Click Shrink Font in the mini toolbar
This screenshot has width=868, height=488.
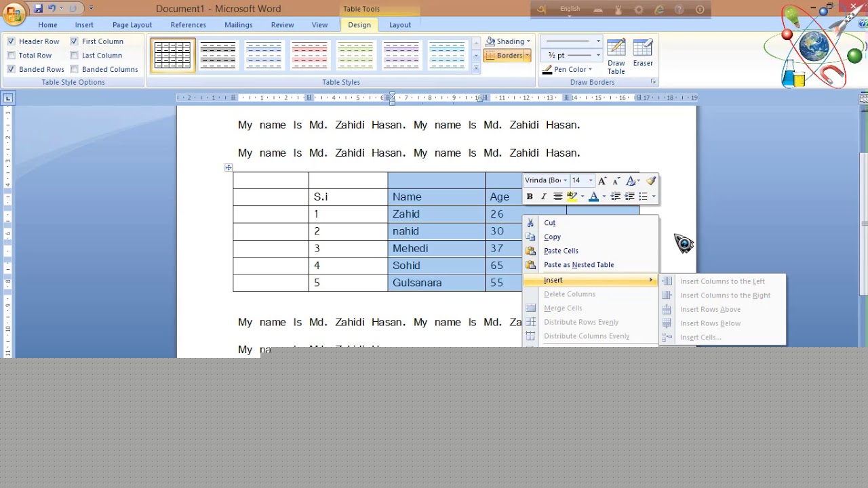[616, 180]
